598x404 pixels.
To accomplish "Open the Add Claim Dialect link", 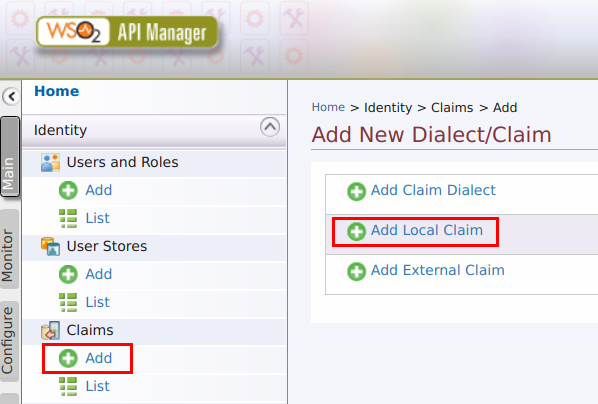I will pyautogui.click(x=433, y=190).
